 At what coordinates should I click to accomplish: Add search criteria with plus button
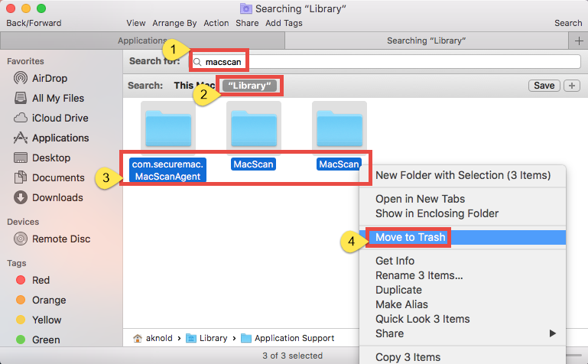coord(572,86)
